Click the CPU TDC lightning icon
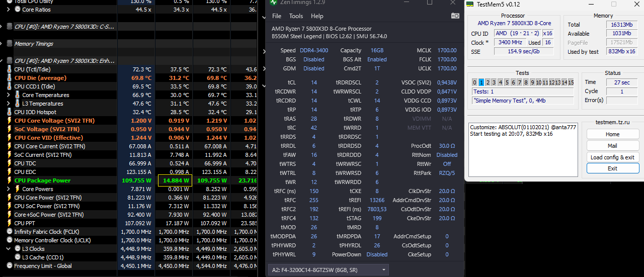Image resolution: width=644 pixels, height=277 pixels. pos(9,163)
